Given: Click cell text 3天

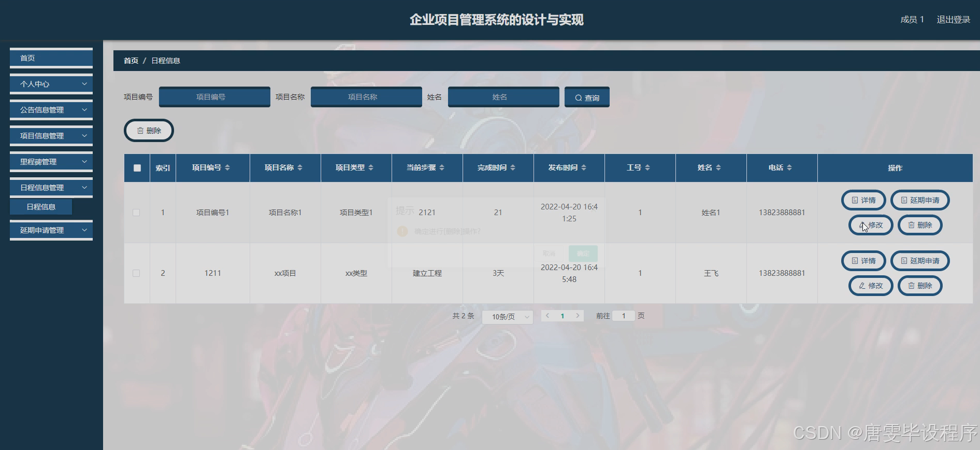Looking at the screenshot, I should 498,273.
